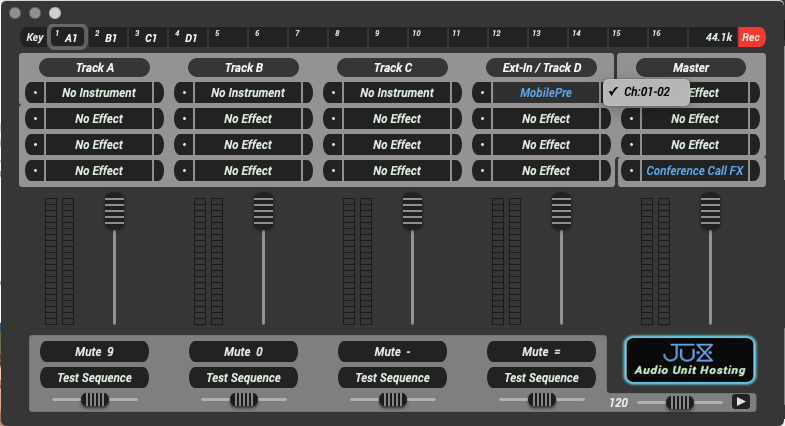
Task: Toggle the dot button beside Track C's No Instrument
Action: 333,93
